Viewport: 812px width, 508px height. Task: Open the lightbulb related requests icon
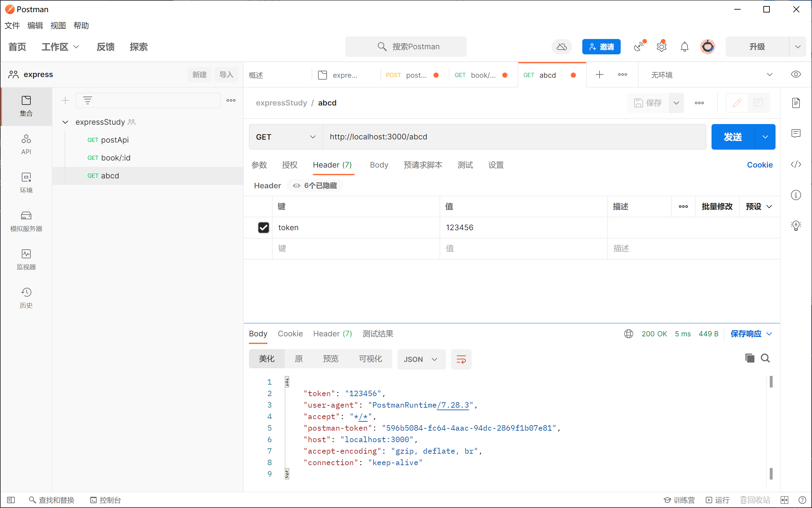coord(796,225)
